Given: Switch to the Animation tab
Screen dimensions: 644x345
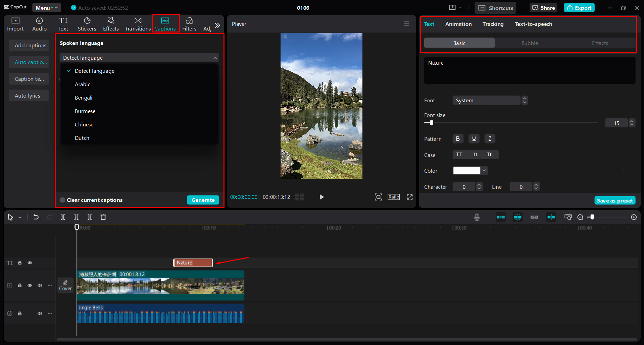Looking at the screenshot, I should coord(458,24).
